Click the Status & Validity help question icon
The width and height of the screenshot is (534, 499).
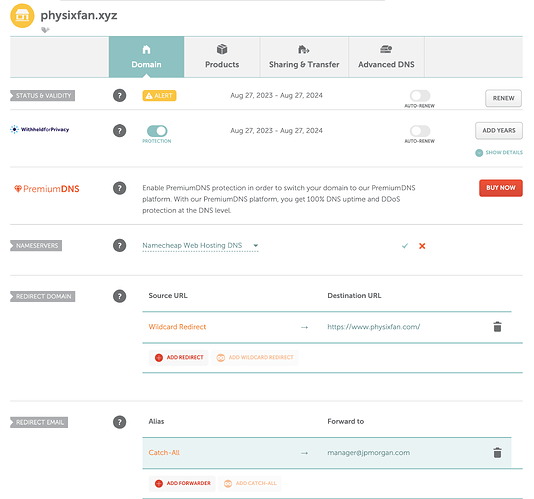[x=119, y=96]
